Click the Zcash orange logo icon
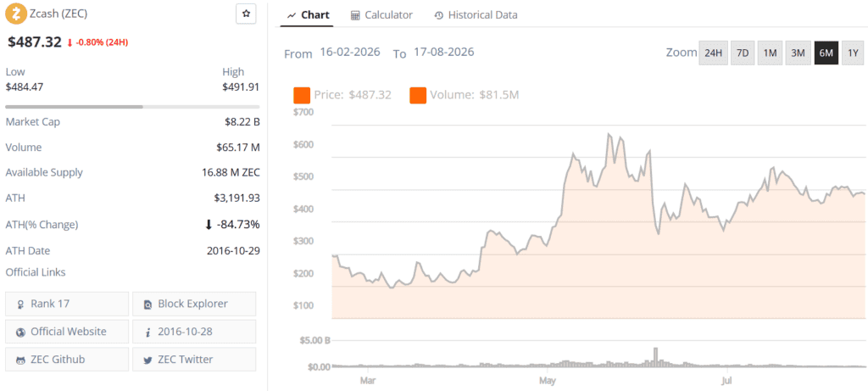 15,14
